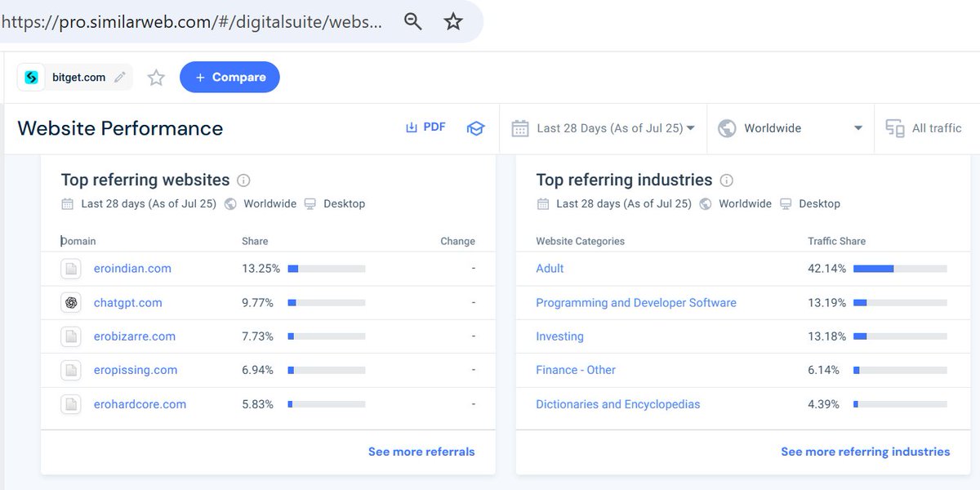Screen dimensions: 980x490
Task: Click the 42.14% traffic share bar for Adult
Action: pyautogui.click(x=900, y=269)
